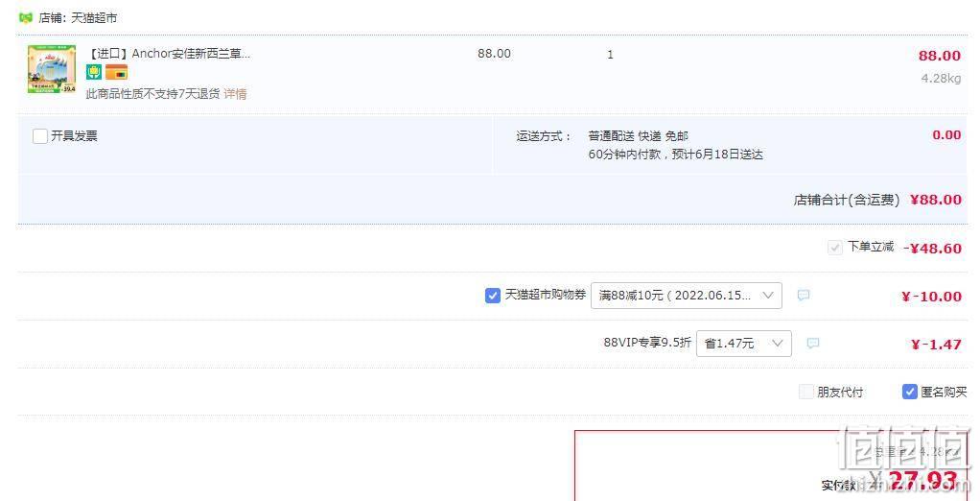Click the green shield service badge

pos(94,73)
